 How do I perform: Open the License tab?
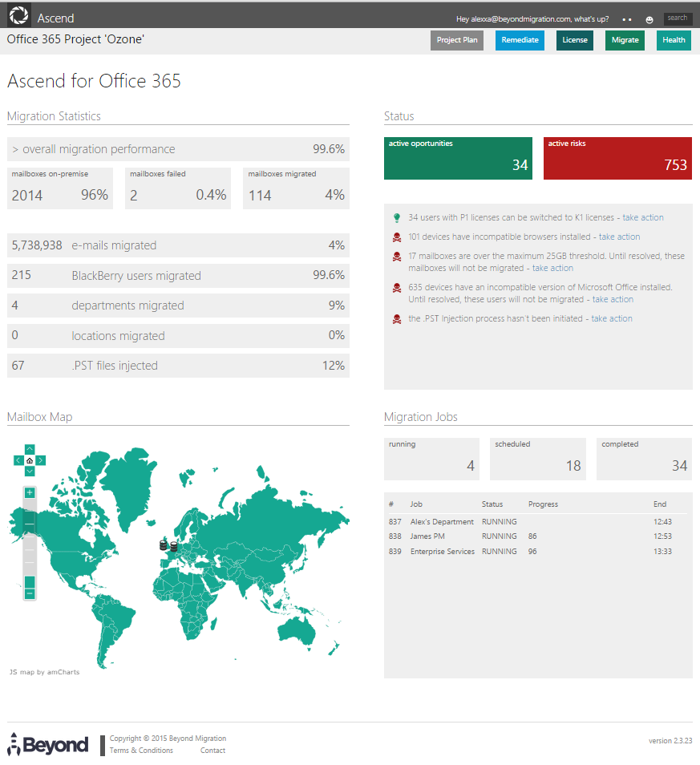point(575,40)
